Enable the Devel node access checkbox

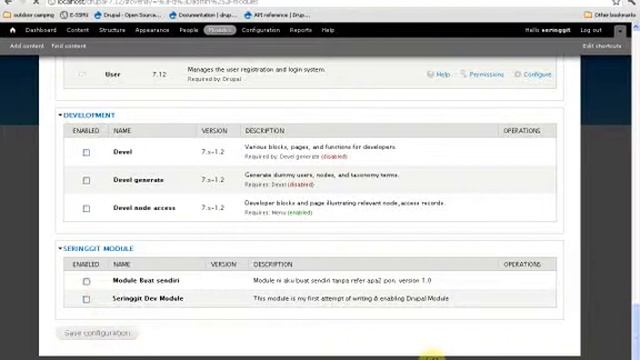[x=86, y=209]
